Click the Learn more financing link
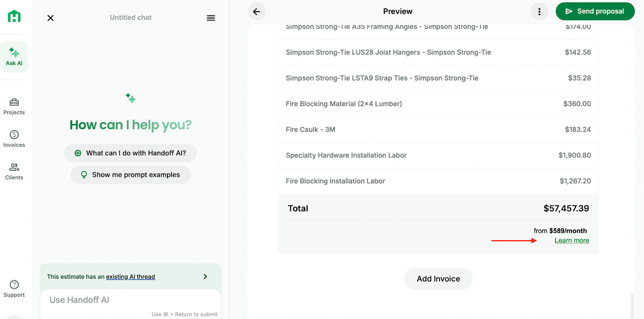 pos(572,241)
